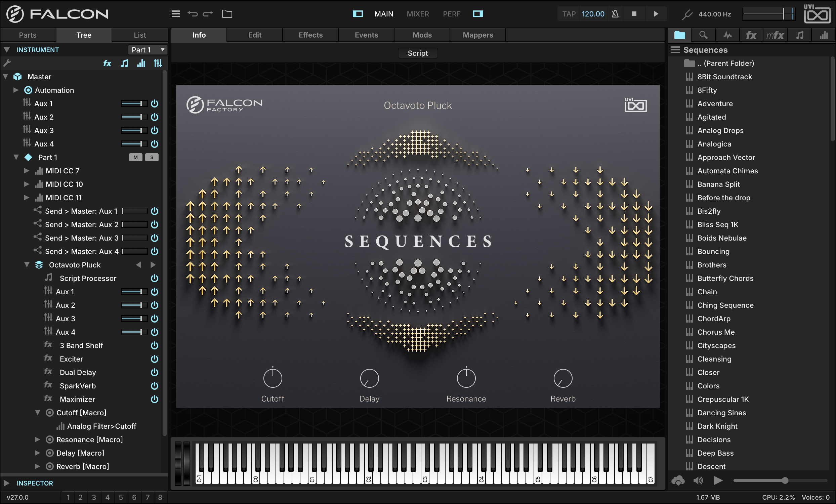This screenshot has width=836, height=504.
Task: Click the undo arrow icon
Action: pos(193,14)
